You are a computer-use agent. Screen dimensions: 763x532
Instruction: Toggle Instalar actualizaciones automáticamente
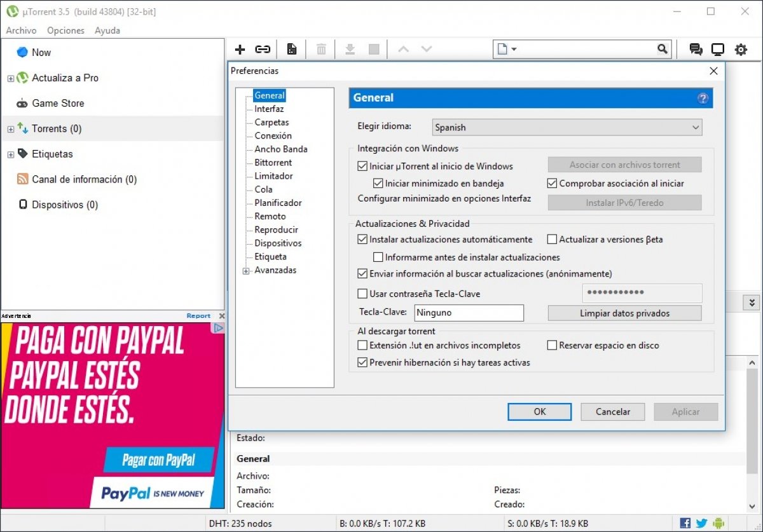tap(362, 240)
